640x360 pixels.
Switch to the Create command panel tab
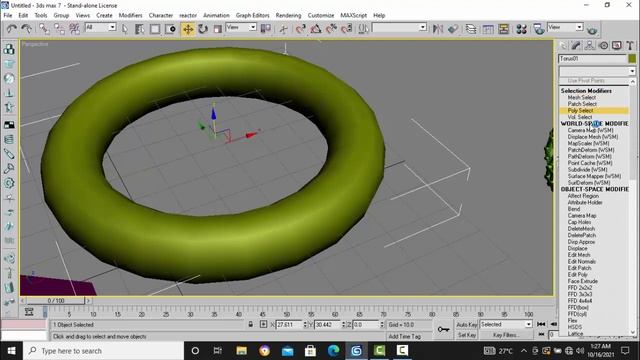[563, 46]
